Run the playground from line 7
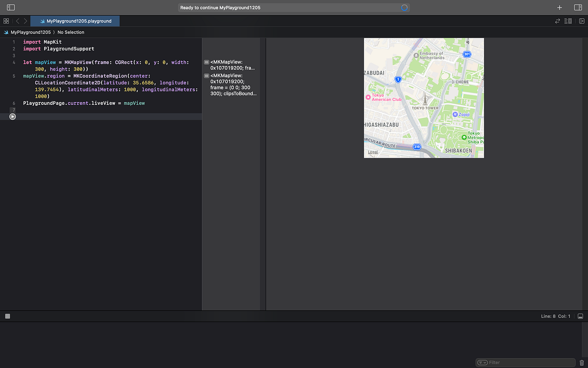 12,116
